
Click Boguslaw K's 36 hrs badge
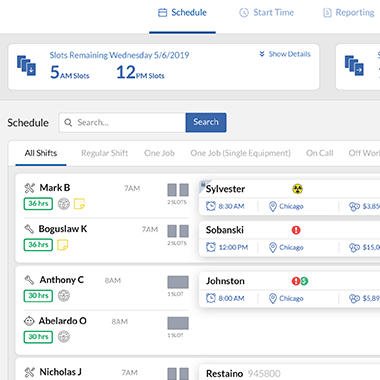tap(38, 245)
